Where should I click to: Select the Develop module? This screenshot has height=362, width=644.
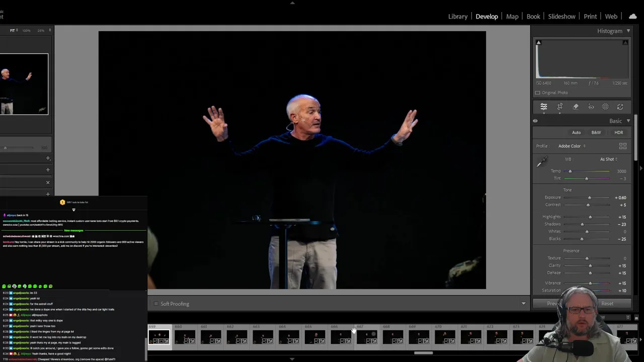click(487, 16)
